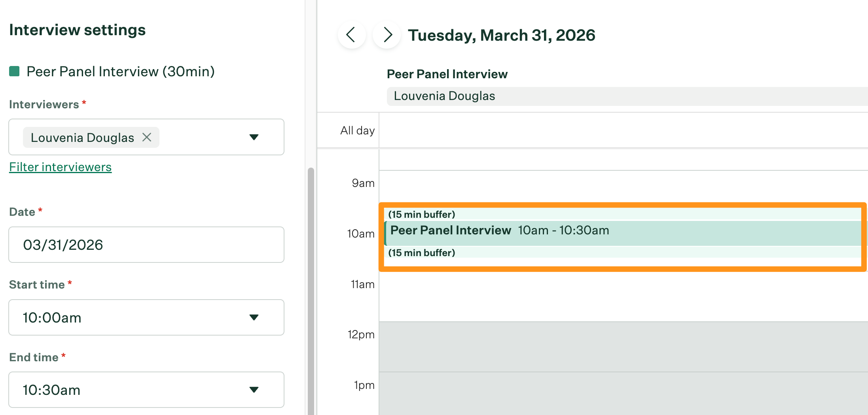868x415 pixels.
Task: Open the Interviewers dropdown
Action: click(x=254, y=137)
